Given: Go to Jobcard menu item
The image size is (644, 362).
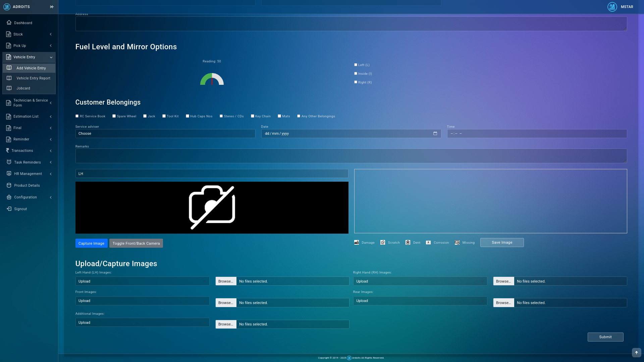Looking at the screenshot, I should pyautogui.click(x=23, y=88).
